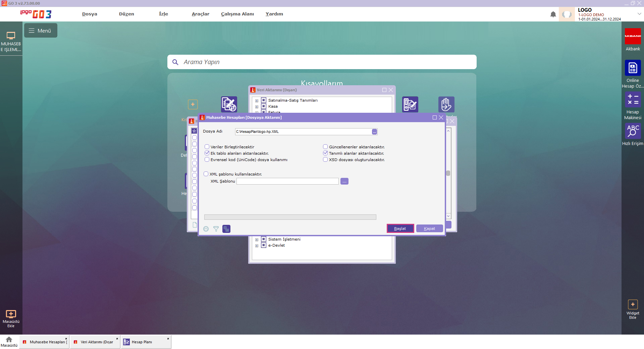Open Hesap Makinesi calculator widget
The image size is (644, 349).
click(633, 100)
